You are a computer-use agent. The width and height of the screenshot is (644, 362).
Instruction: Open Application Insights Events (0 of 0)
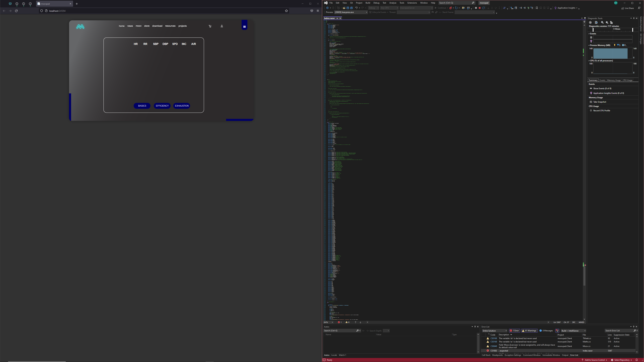607,93
